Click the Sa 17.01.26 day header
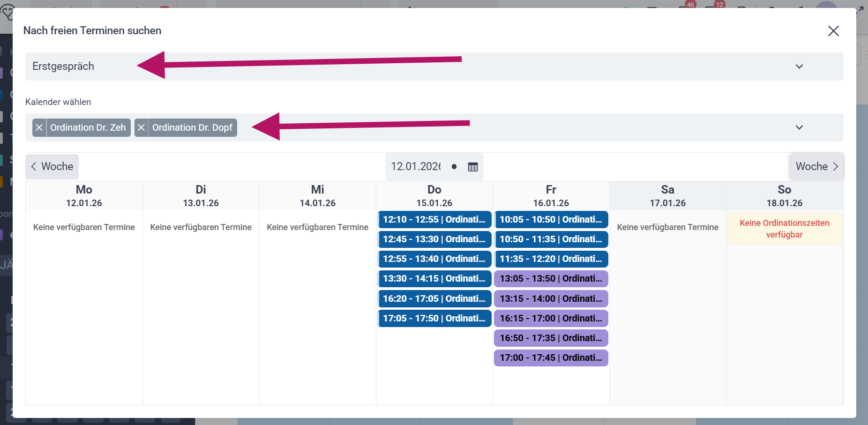The height and width of the screenshot is (425, 868). click(668, 196)
